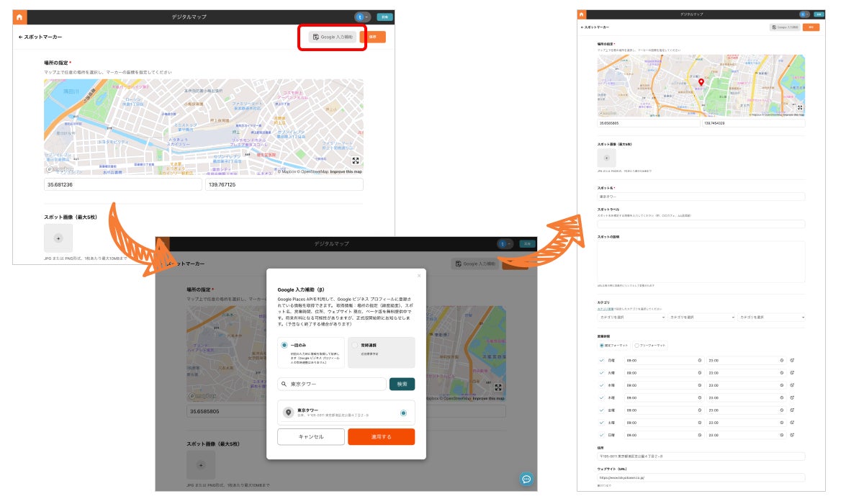The width and height of the screenshot is (864, 504).
Task: Click the 火曜 opening time field showing 09:00
Action: (x=664, y=373)
